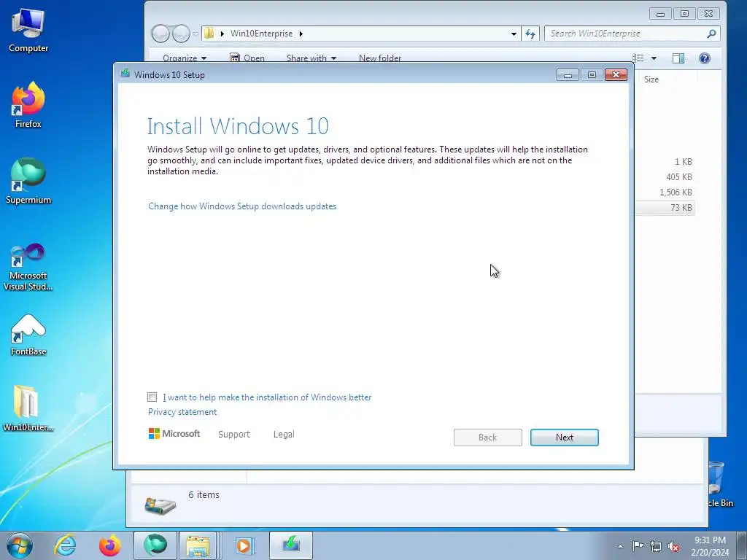Minimize the Windows 10 Setup window

tap(568, 75)
